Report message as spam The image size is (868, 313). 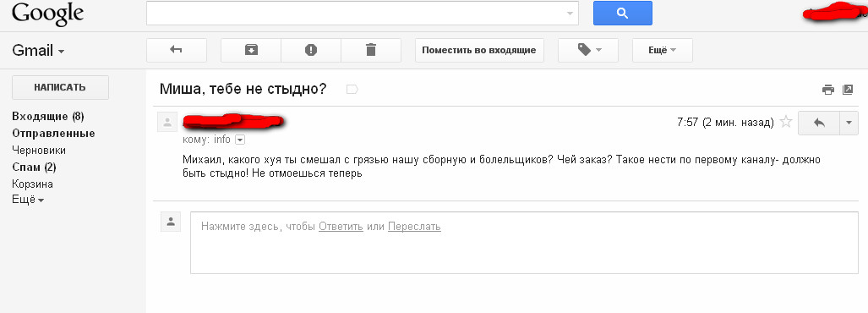click(x=311, y=50)
